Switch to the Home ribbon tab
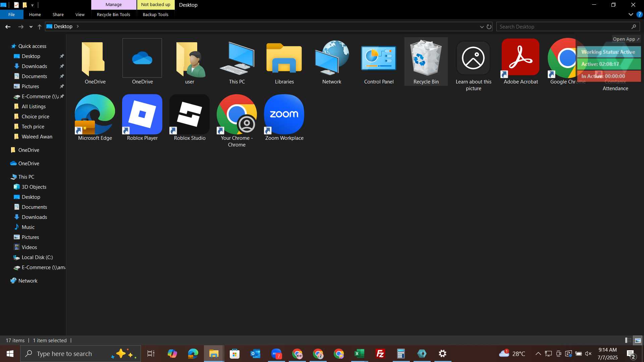 tap(35, 14)
